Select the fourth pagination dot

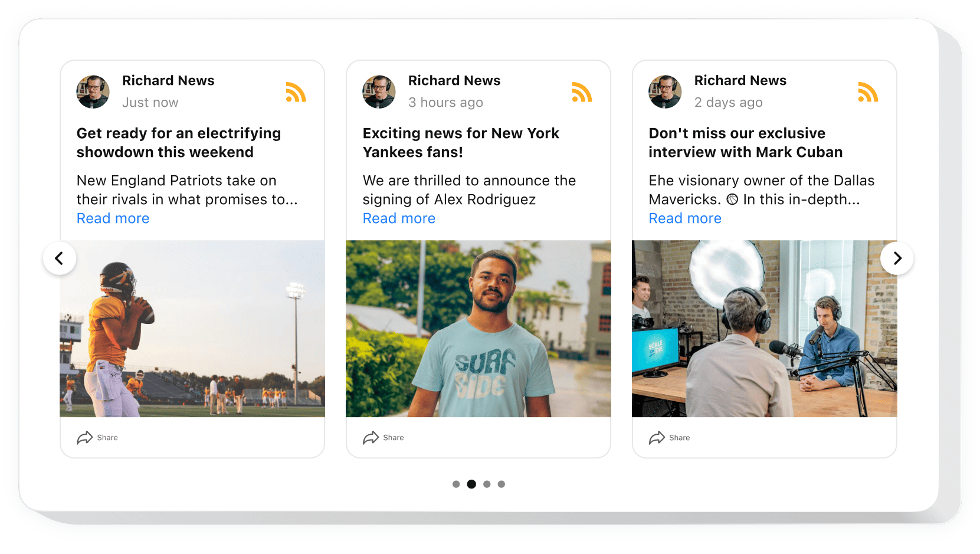(x=502, y=484)
